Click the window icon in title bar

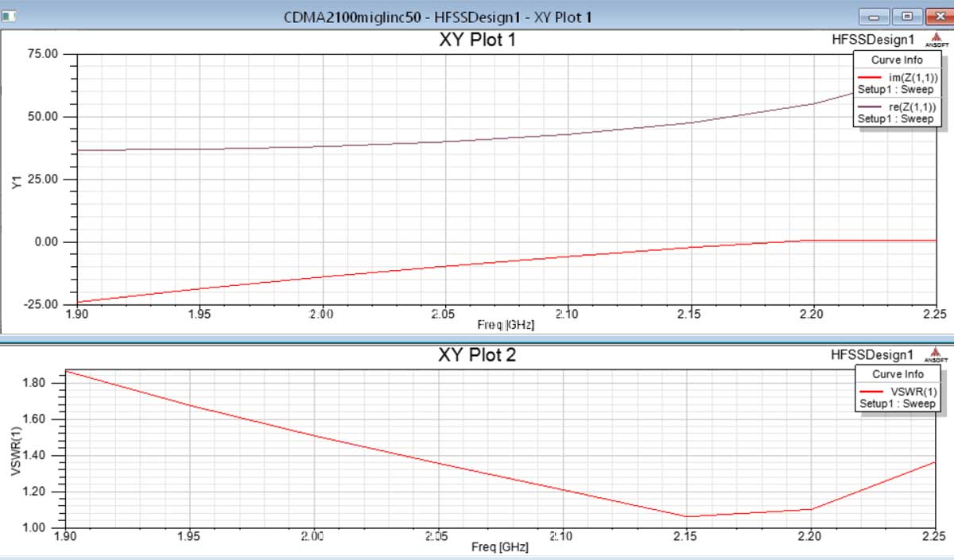[x=10, y=14]
